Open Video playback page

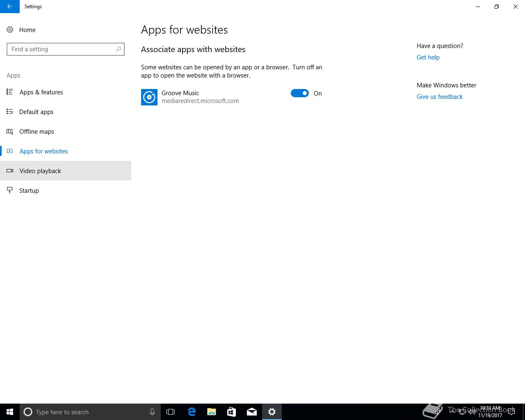(66, 171)
